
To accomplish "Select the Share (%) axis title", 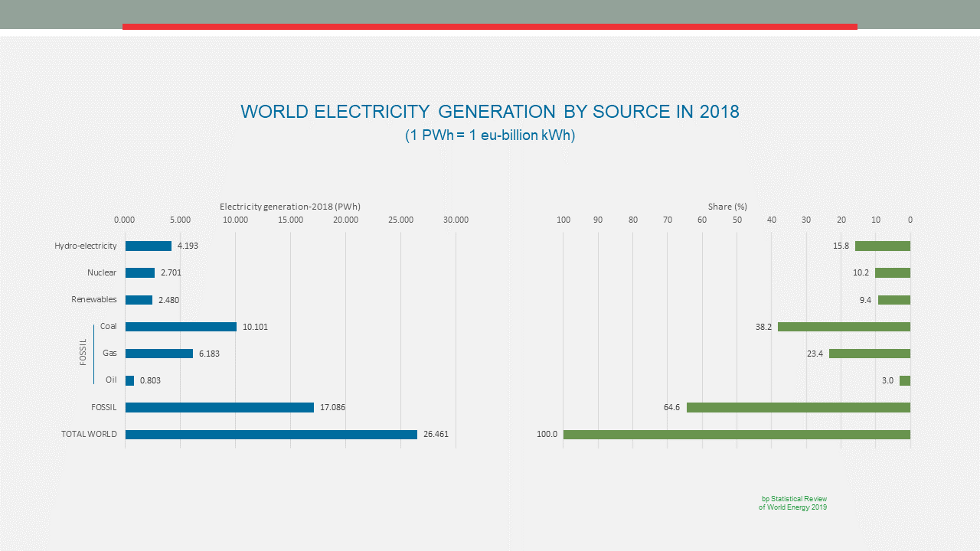I will (x=727, y=207).
